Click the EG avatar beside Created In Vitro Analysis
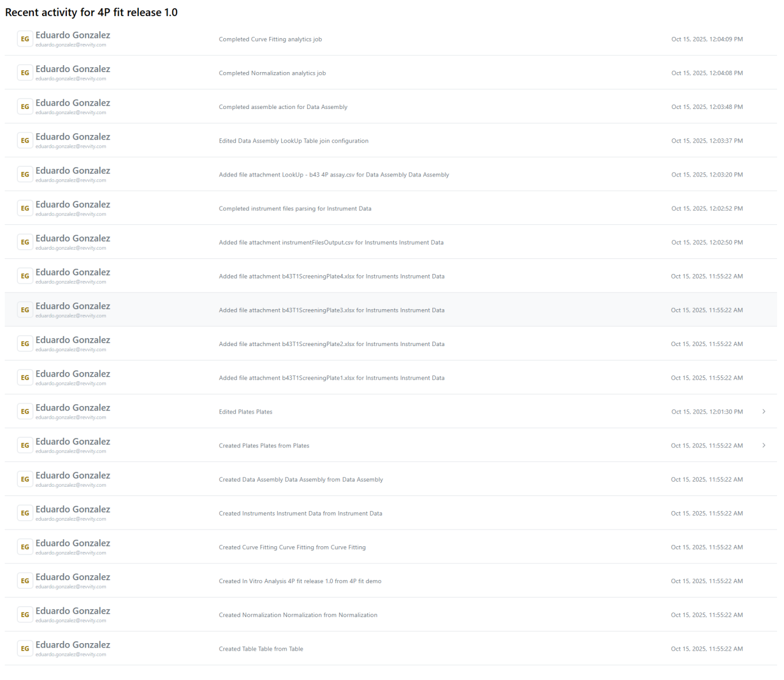 [x=25, y=581]
